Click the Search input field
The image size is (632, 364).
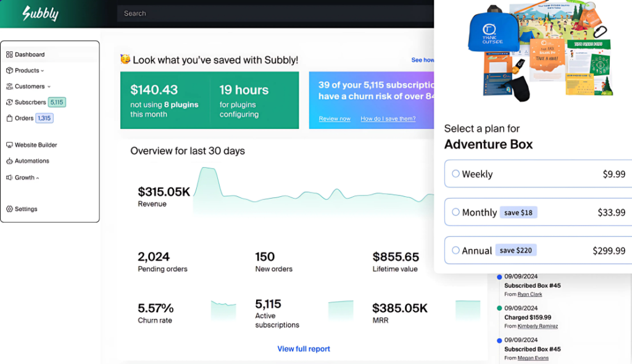(275, 14)
